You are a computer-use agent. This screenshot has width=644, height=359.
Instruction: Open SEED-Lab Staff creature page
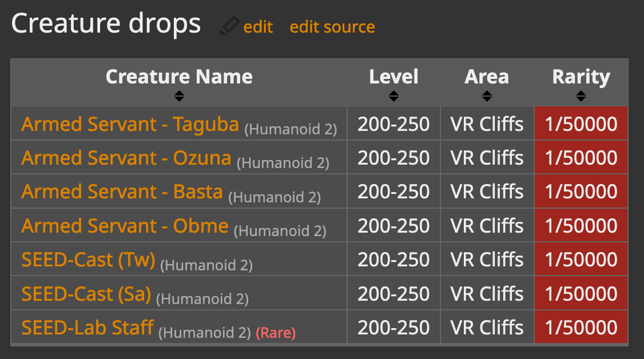[x=88, y=328]
